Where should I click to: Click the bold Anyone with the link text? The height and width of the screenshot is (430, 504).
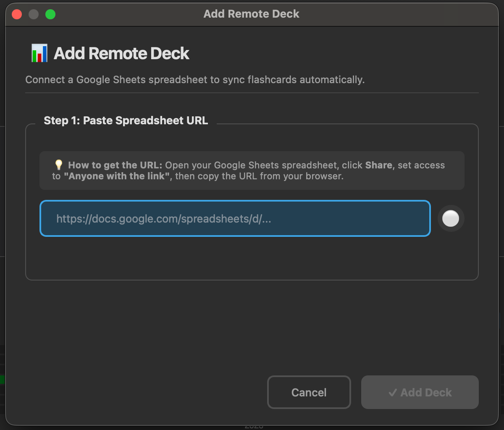click(118, 176)
